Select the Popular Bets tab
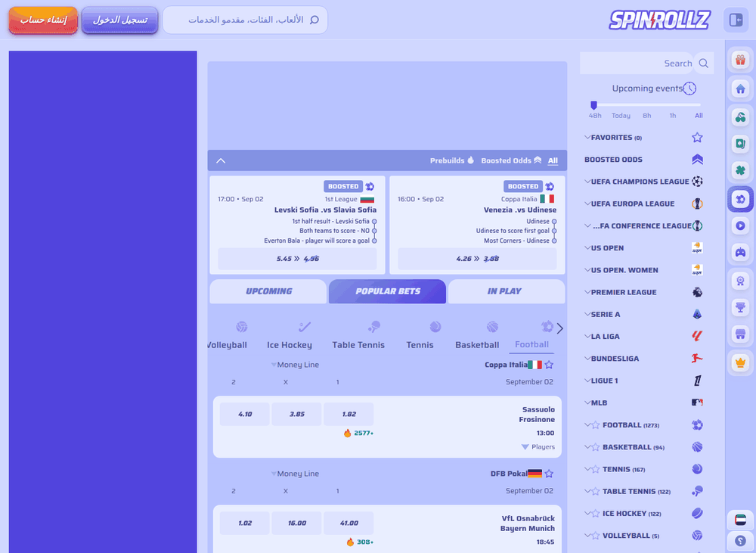 click(387, 291)
